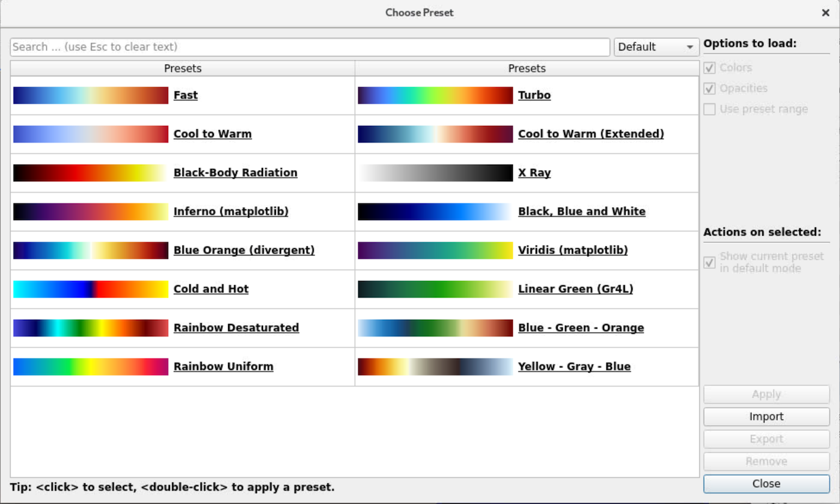Enable the Use preset range checkbox

tap(709, 109)
